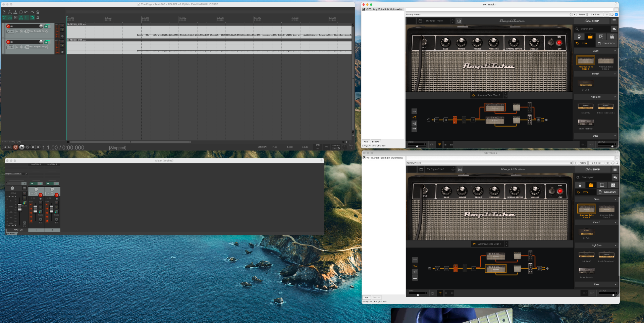Click the New Project icon in REAPER toolbar

(x=4, y=12)
